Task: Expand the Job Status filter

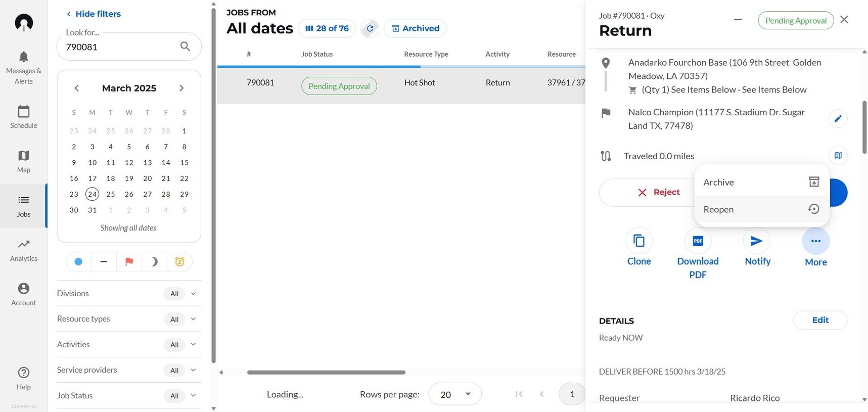Action: 193,396
